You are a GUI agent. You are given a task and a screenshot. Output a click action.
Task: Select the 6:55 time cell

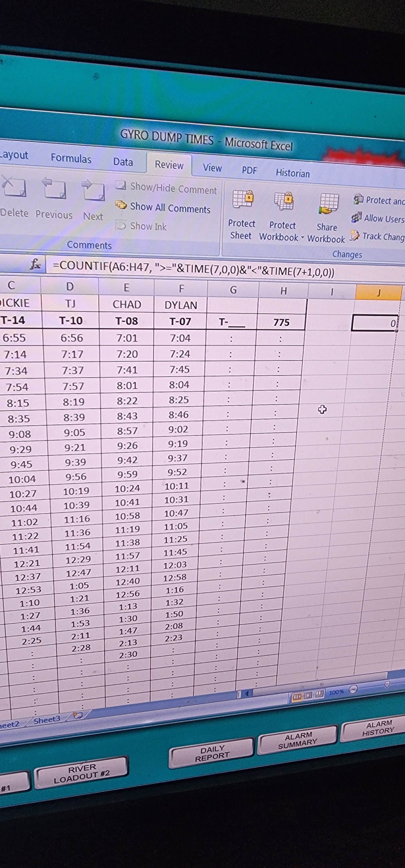(14, 338)
